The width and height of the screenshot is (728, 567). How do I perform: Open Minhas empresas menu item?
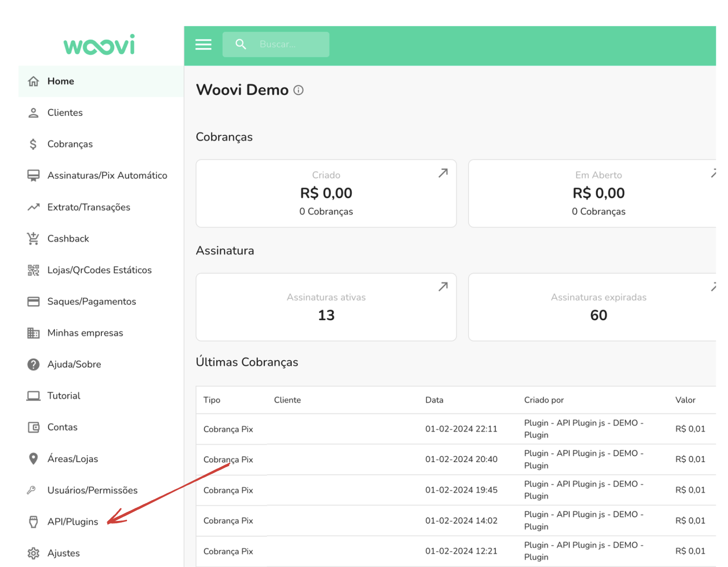point(85,333)
